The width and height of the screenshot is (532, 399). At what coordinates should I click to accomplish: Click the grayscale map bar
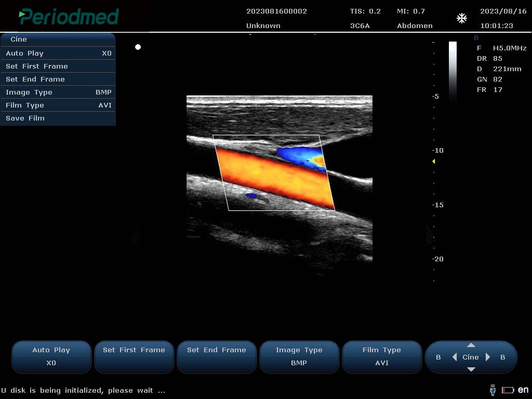(453, 70)
